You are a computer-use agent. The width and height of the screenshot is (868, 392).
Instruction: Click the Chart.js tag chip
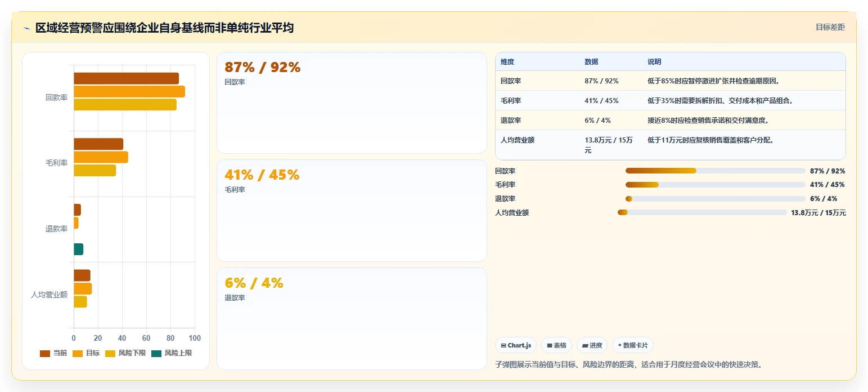point(516,345)
